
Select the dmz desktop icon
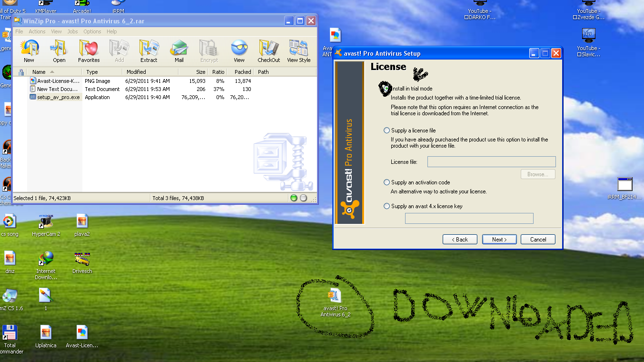click(x=10, y=262)
